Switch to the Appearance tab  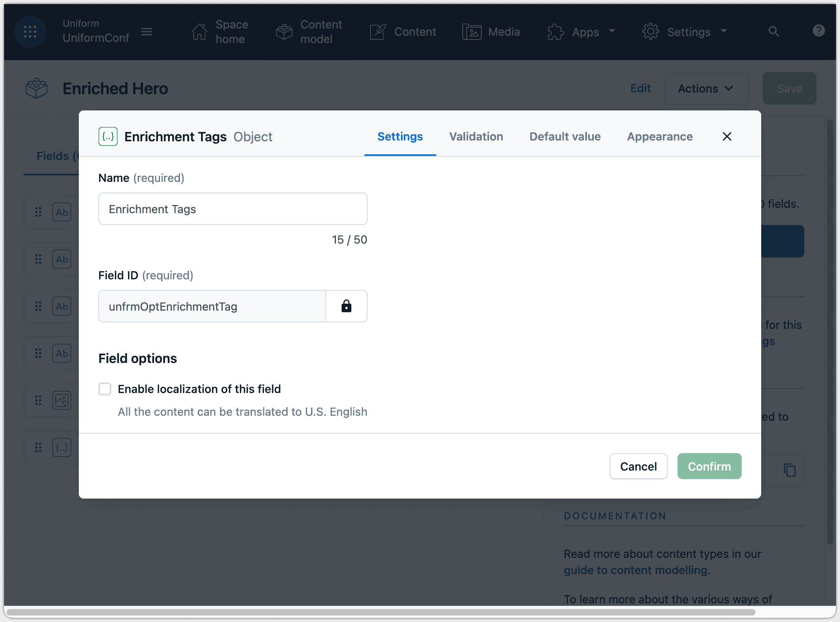(660, 136)
